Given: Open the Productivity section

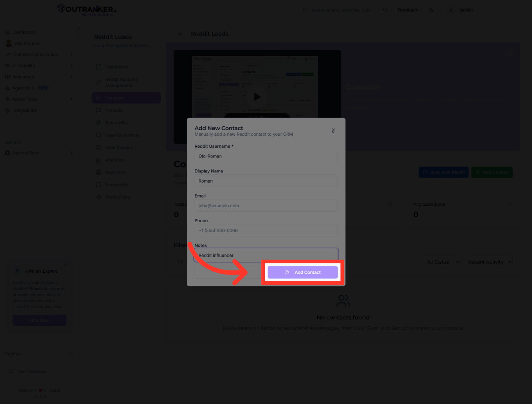Looking at the screenshot, I should pos(126,197).
